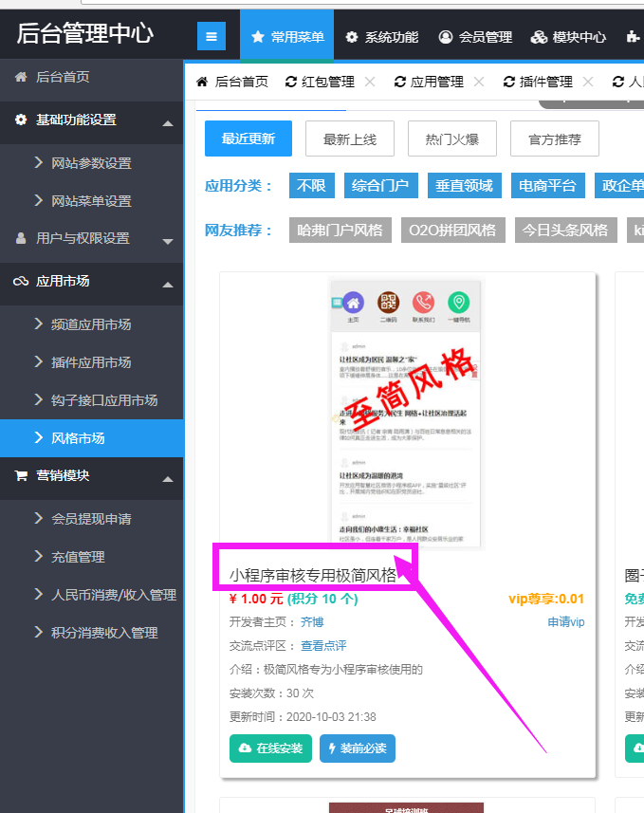Click the refresh icon on 插件管理 tab
This screenshot has width=644, height=813.
coord(509,83)
